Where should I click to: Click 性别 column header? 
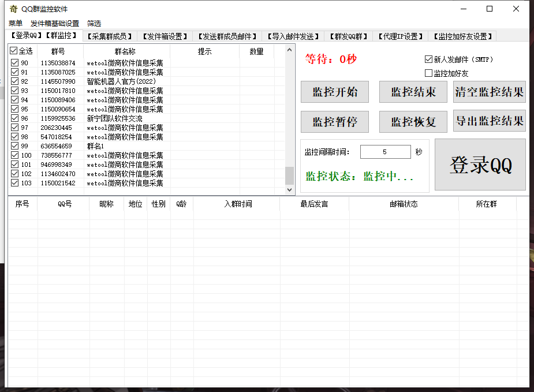[x=158, y=204]
